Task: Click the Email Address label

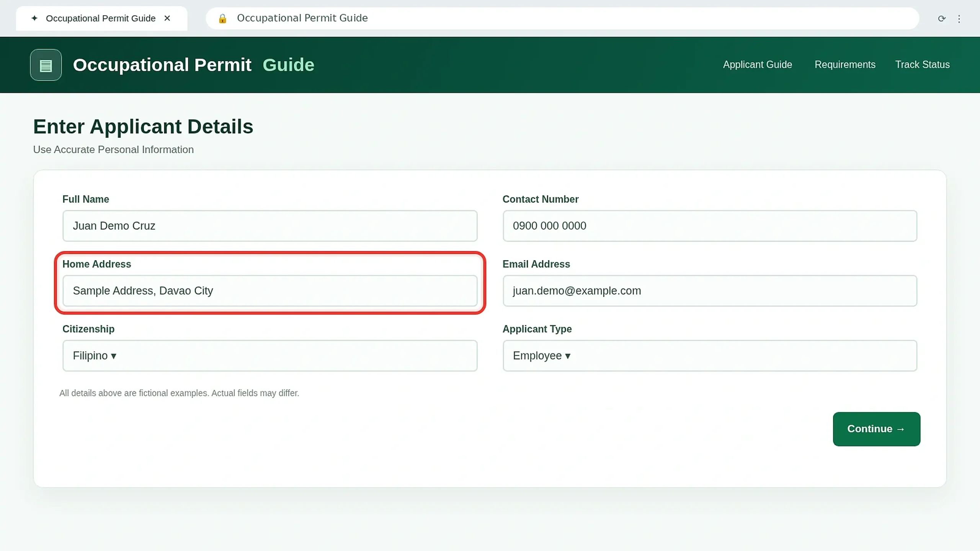Action: [x=536, y=264]
